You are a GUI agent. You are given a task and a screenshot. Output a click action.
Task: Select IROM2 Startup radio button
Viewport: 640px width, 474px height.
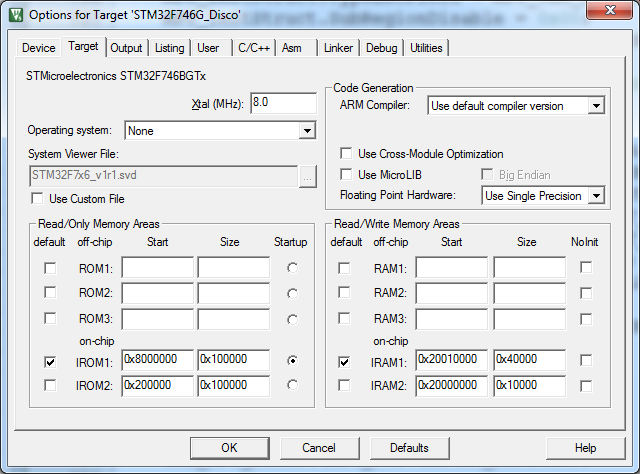point(292,385)
